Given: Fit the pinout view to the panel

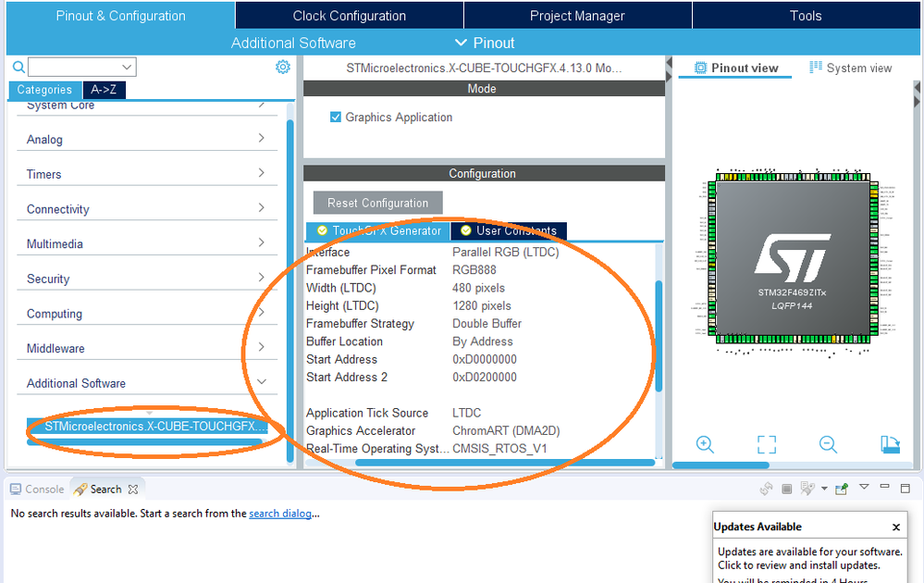Looking at the screenshot, I should (x=767, y=444).
